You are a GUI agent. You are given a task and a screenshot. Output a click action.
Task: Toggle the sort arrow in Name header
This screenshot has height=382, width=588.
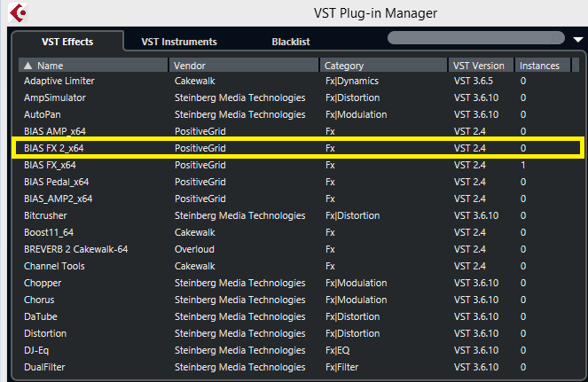[27, 66]
